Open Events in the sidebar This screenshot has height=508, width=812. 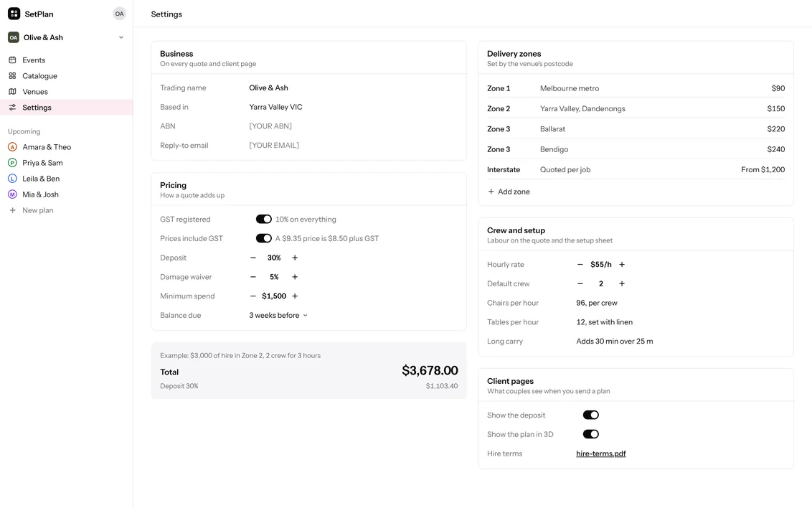click(66, 60)
